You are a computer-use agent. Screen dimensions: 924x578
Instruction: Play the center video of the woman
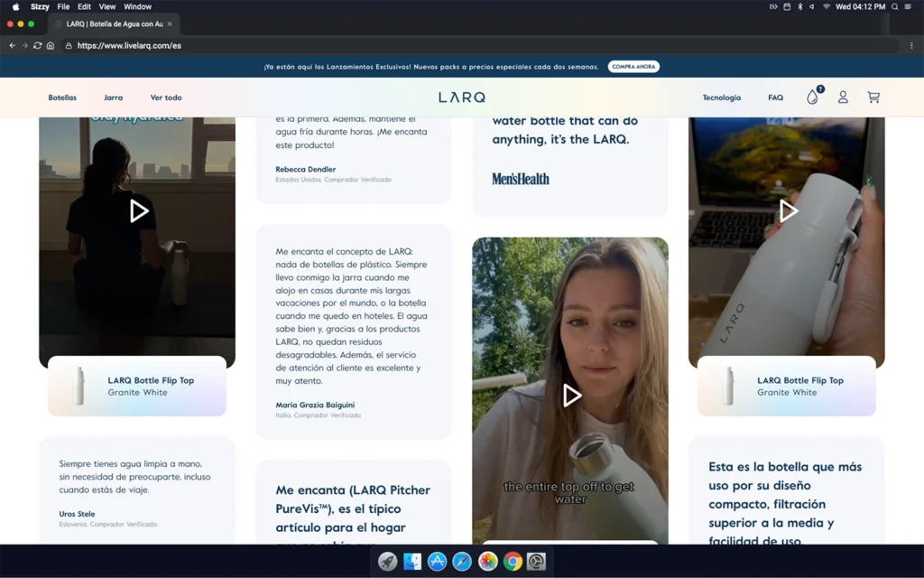(570, 396)
